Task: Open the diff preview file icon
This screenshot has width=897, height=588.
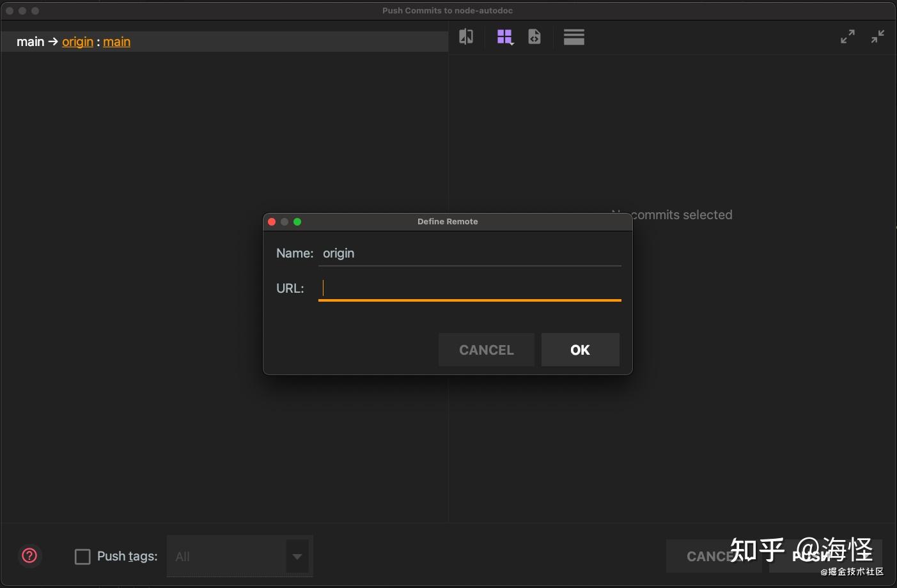Action: [x=534, y=36]
